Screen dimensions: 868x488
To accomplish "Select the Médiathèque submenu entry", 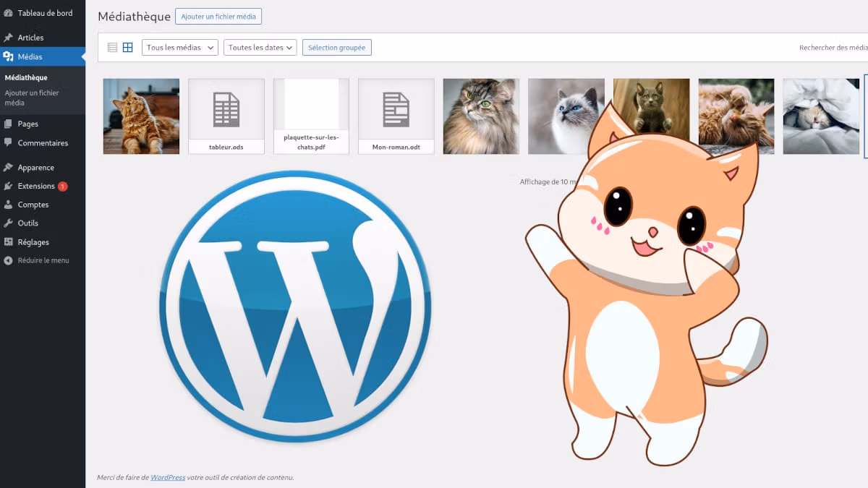I will pos(26,77).
